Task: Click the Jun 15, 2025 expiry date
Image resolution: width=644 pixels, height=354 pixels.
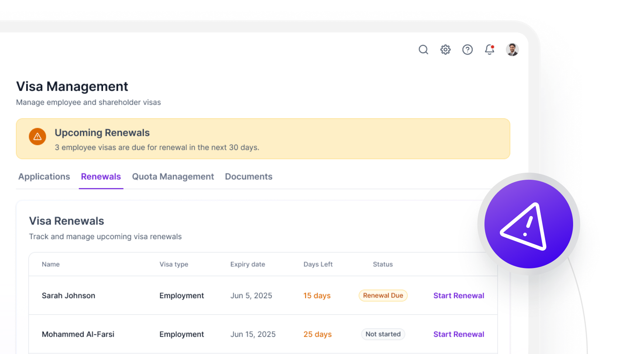Action: click(253, 334)
